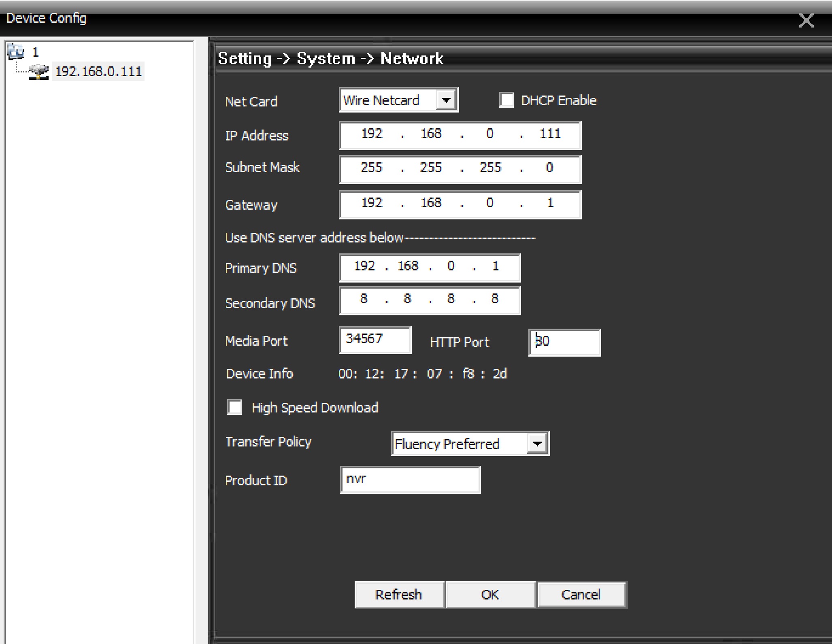Toggle High Speed Download checkbox
The height and width of the screenshot is (644, 832).
coord(234,407)
